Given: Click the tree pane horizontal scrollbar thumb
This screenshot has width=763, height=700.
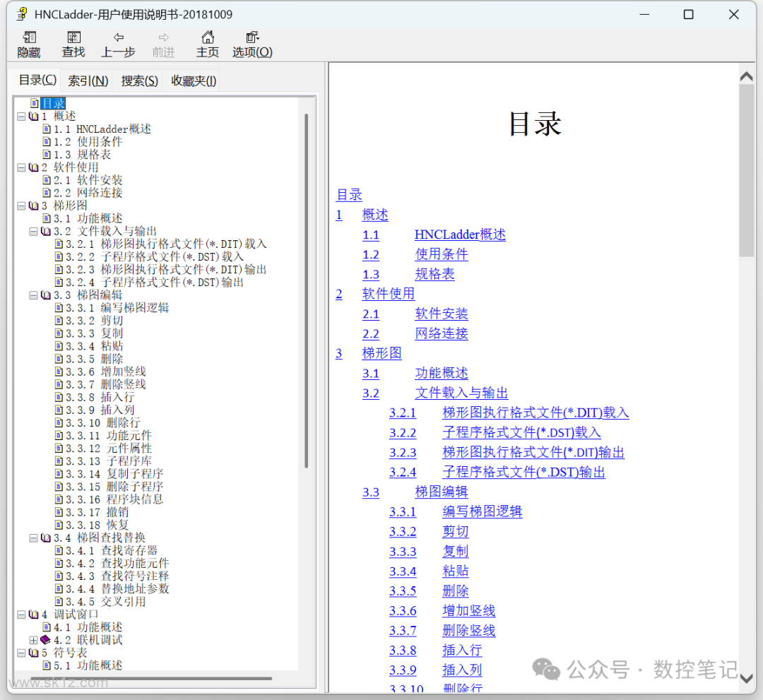Looking at the screenshot, I should point(151,678).
